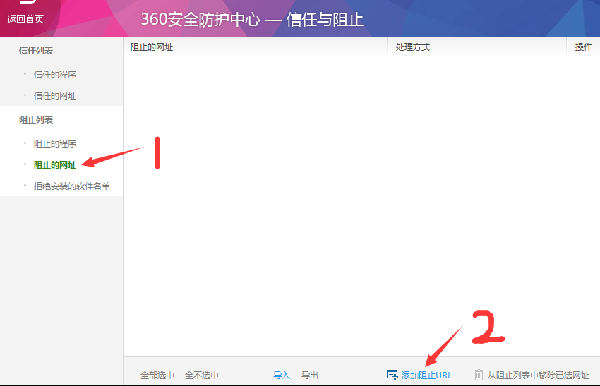
Task: Open 拒绝安装的软件名单 list
Action: coord(72,186)
